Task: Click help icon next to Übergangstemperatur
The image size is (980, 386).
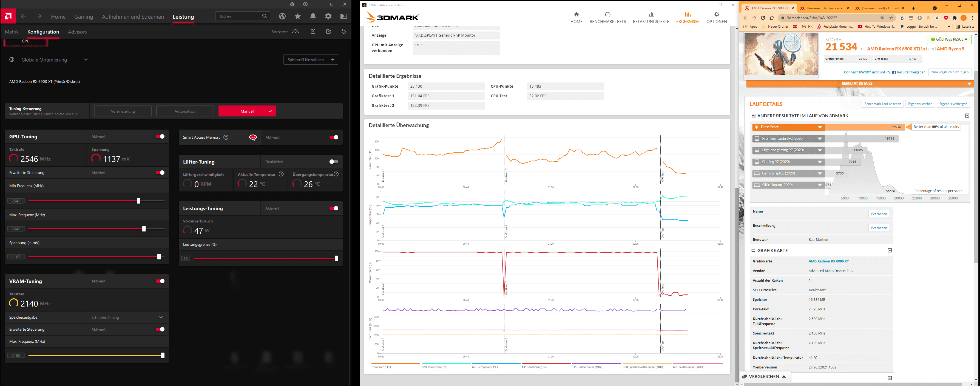Action: coord(336,174)
